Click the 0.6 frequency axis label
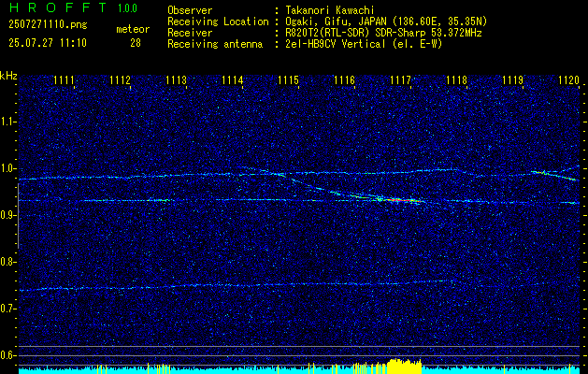Viewport: 588px width, 374px height. [x=7, y=355]
